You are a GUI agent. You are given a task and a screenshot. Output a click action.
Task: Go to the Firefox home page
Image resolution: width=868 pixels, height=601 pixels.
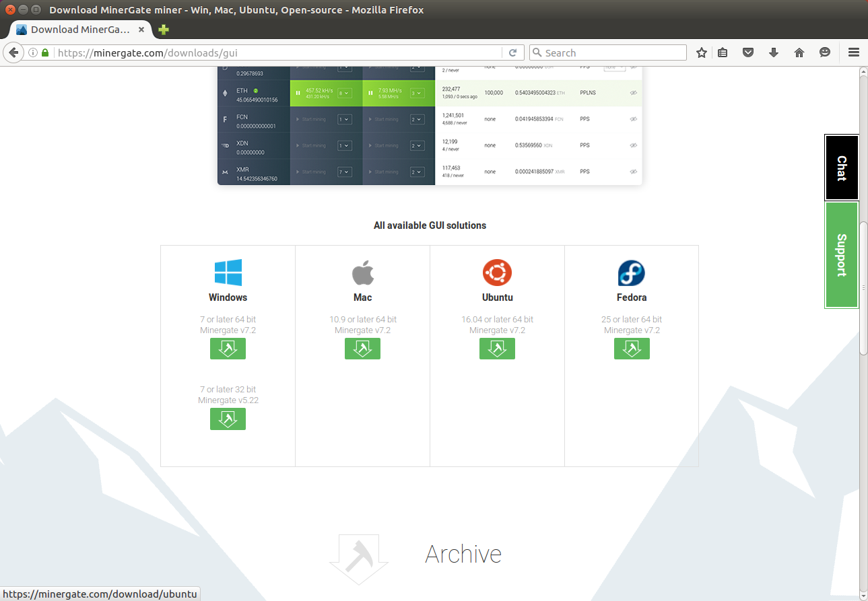(799, 52)
